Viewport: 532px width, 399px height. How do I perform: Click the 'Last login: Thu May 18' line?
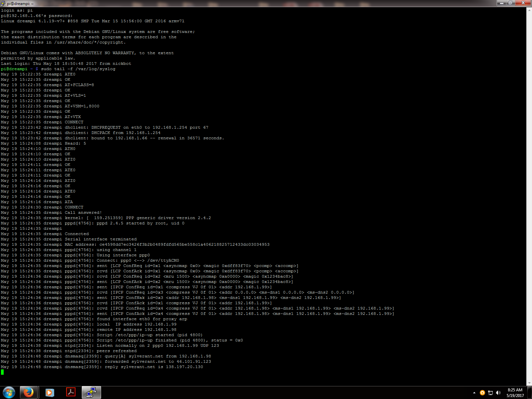(66, 64)
